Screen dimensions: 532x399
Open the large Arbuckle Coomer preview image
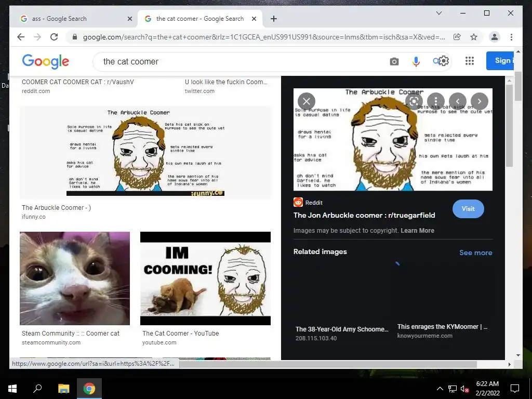[393, 139]
